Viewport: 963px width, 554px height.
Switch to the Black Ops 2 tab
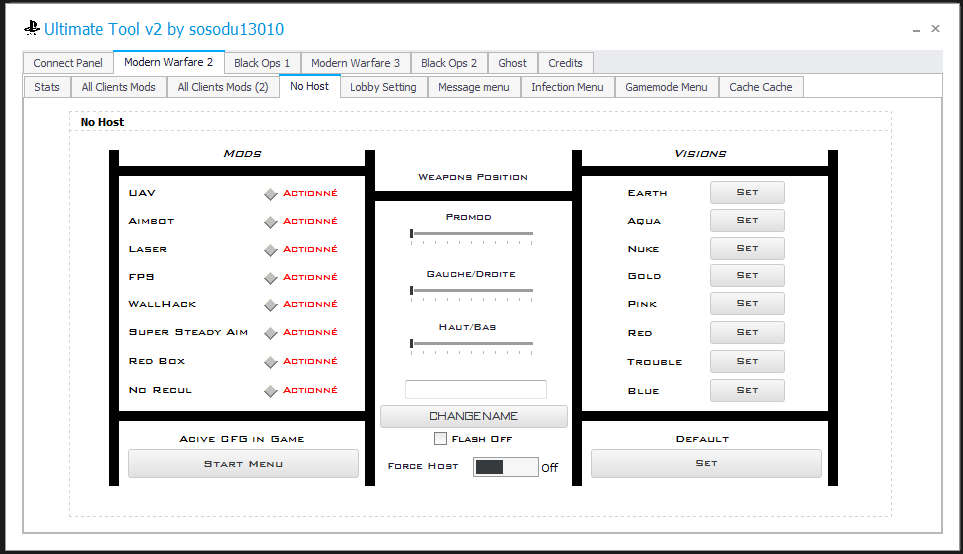pos(449,63)
